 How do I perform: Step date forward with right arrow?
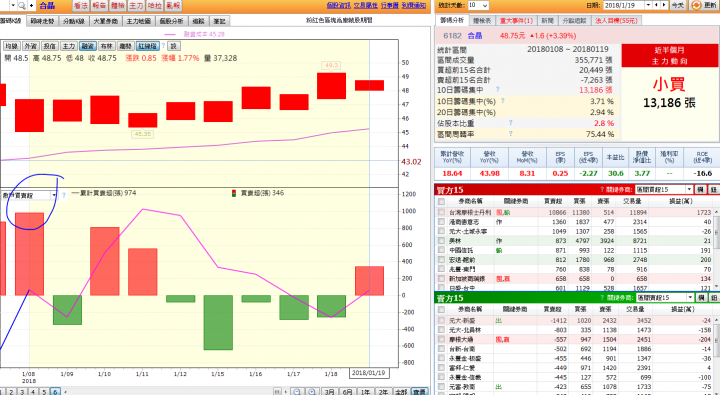[664, 5]
